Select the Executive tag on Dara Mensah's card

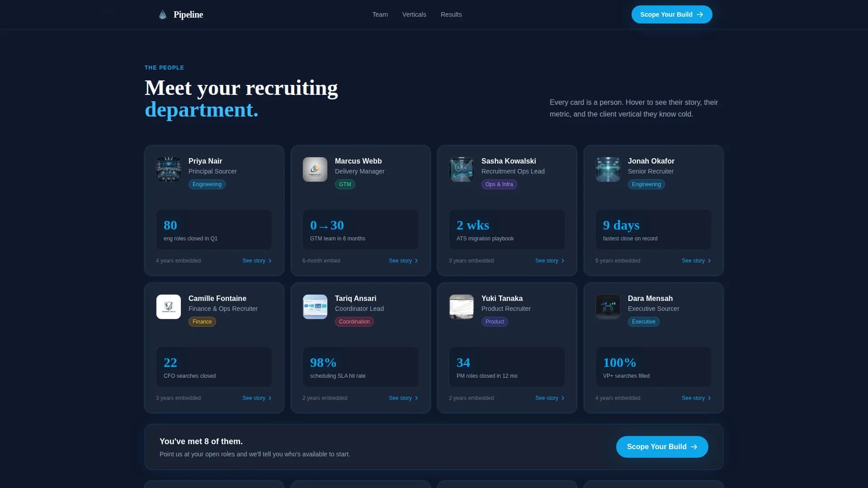[643, 321]
